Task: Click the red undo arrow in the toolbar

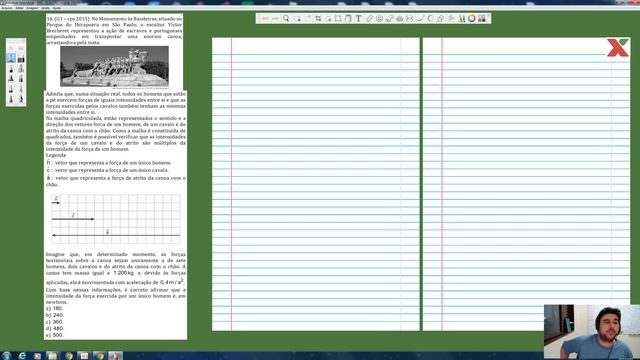Action: (x=265, y=18)
